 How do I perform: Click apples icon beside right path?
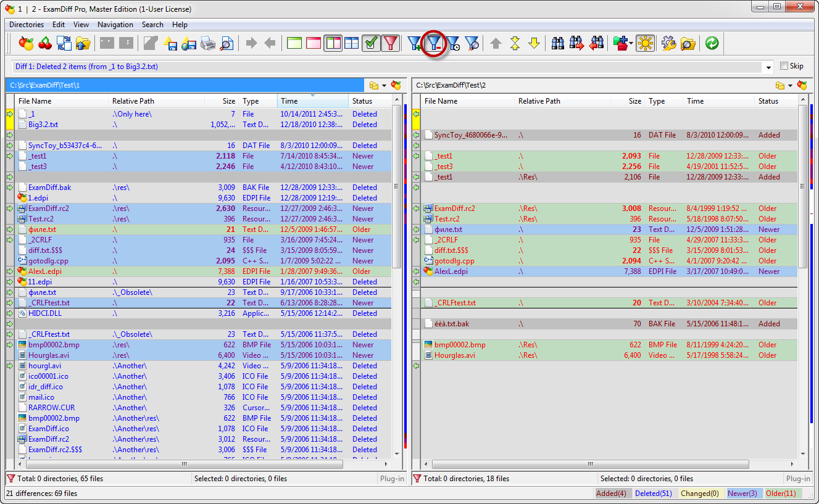(802, 85)
